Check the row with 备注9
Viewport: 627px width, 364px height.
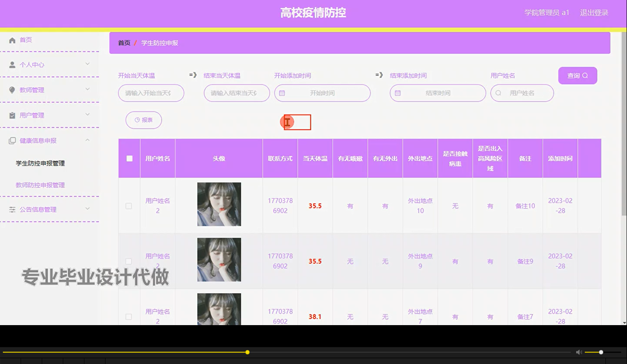pos(129,261)
